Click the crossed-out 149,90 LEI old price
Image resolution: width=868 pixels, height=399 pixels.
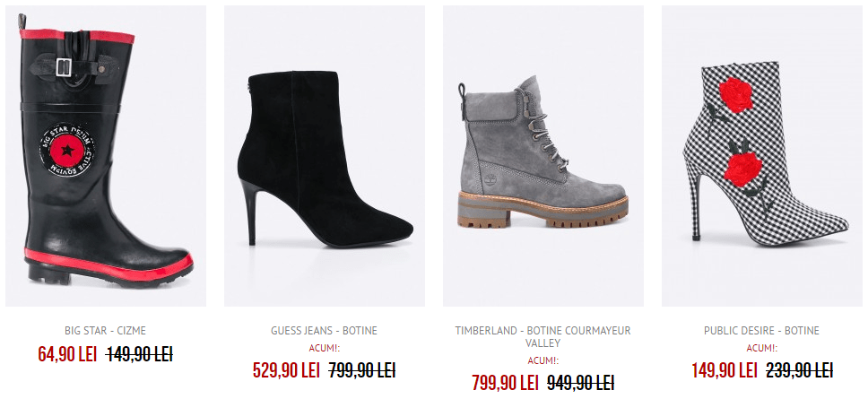[x=140, y=354]
